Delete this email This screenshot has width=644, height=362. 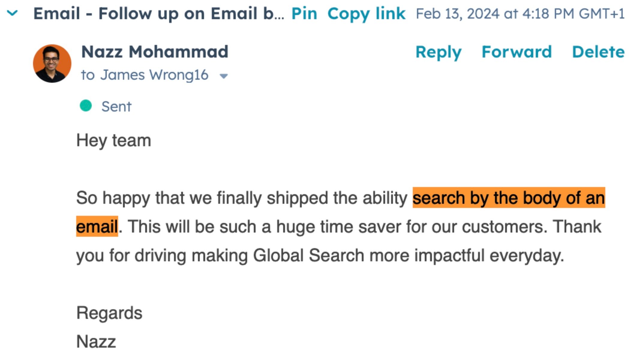pyautogui.click(x=598, y=52)
